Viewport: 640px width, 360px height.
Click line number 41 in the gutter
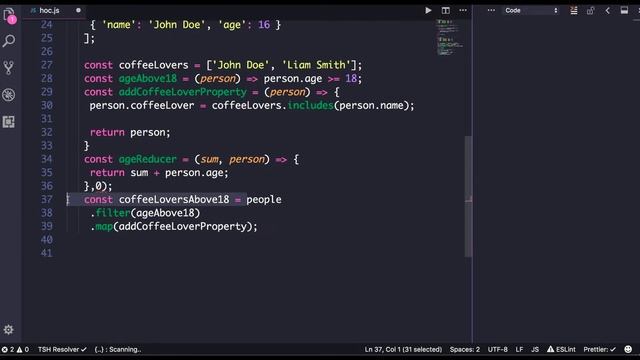(47, 253)
